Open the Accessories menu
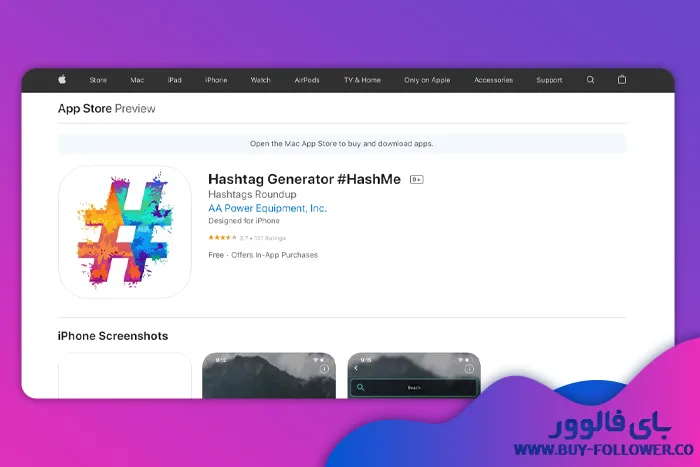700x467 pixels. (x=493, y=80)
